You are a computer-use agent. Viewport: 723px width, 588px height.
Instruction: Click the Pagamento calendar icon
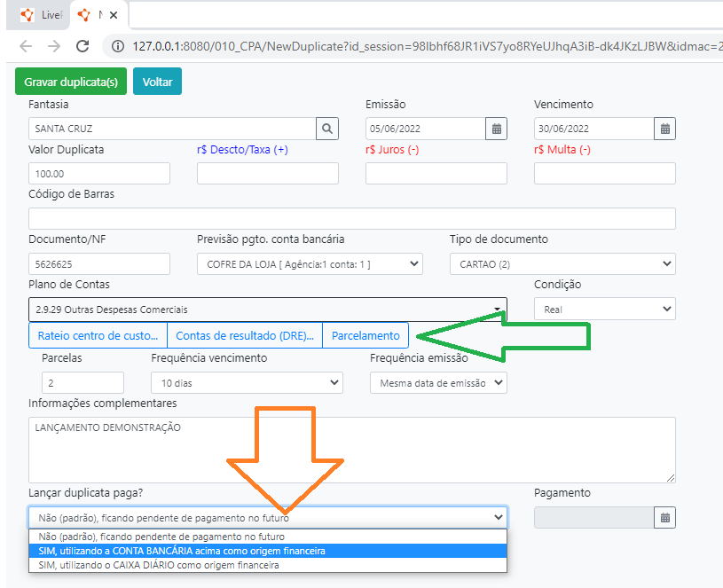(665, 518)
